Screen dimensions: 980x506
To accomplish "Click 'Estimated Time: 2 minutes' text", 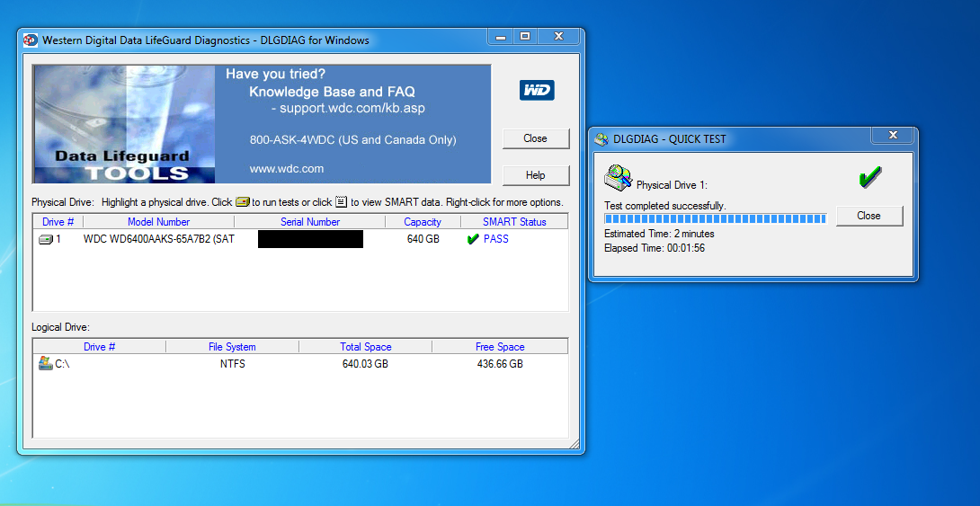I will pyautogui.click(x=659, y=234).
